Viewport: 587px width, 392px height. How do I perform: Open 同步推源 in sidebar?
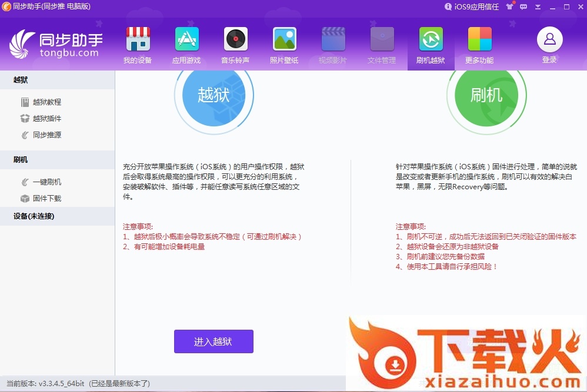[41, 135]
